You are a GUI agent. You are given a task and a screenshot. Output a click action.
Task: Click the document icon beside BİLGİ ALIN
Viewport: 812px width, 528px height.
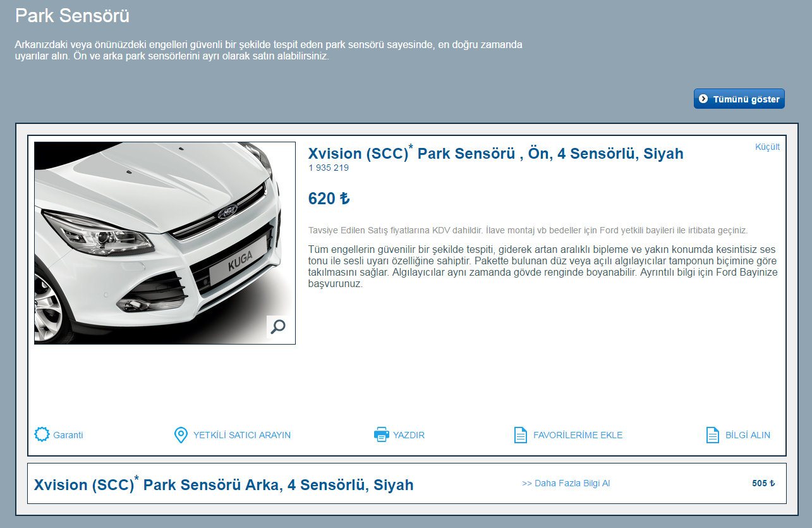(x=712, y=435)
